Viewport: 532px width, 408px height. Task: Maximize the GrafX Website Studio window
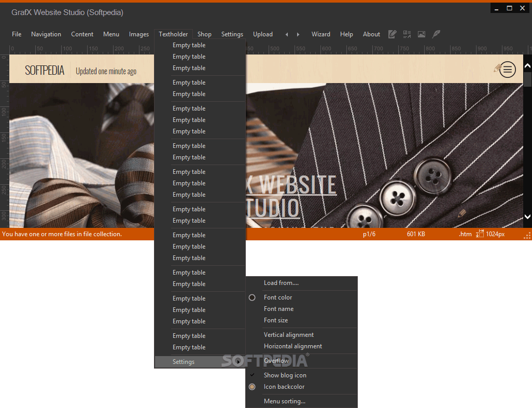tap(509, 8)
